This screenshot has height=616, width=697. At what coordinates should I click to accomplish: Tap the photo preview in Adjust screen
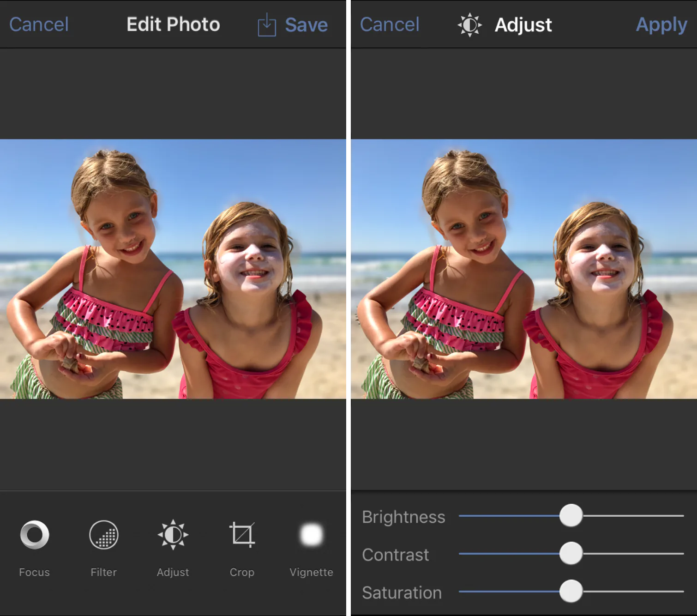(524, 269)
